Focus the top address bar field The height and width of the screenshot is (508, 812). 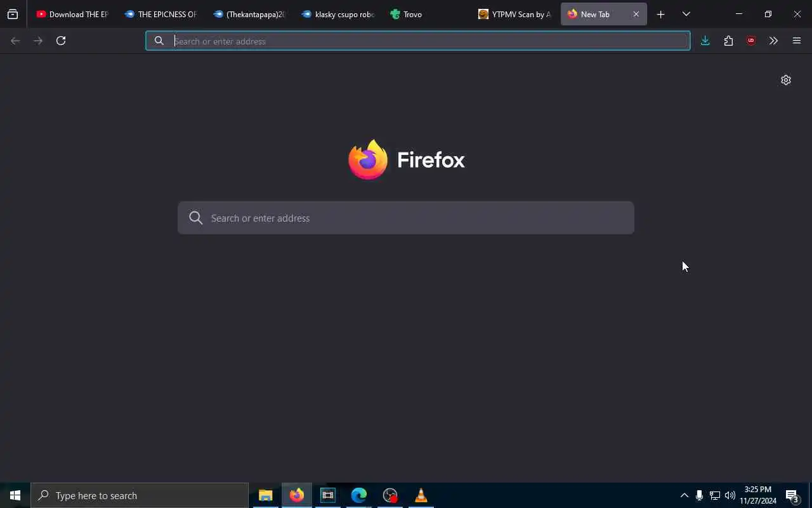coord(418,41)
